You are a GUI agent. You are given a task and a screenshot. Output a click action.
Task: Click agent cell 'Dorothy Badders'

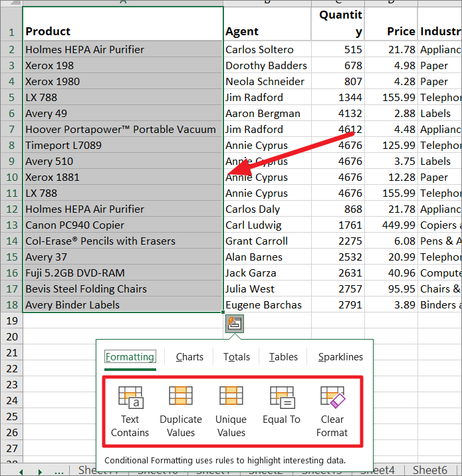pos(267,65)
